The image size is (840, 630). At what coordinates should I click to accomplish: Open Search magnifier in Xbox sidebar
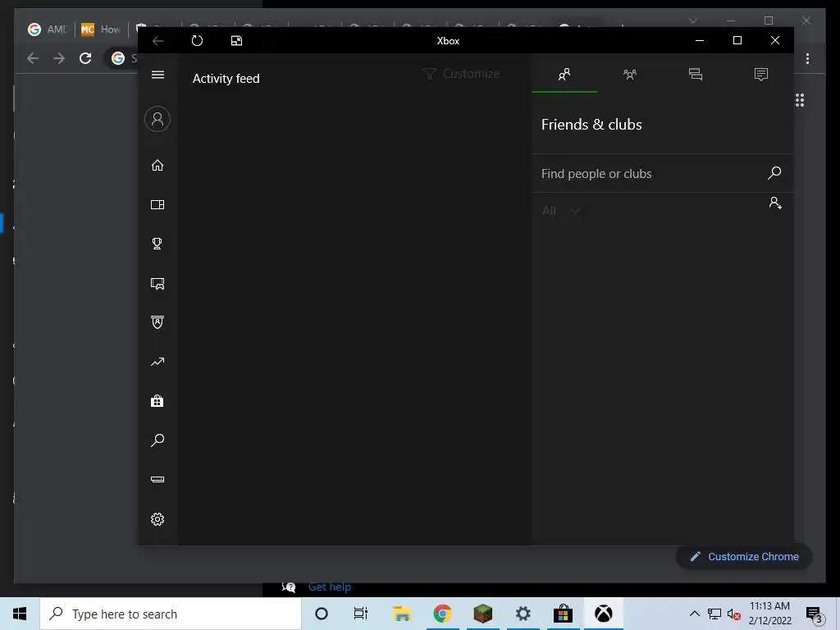pos(157,441)
